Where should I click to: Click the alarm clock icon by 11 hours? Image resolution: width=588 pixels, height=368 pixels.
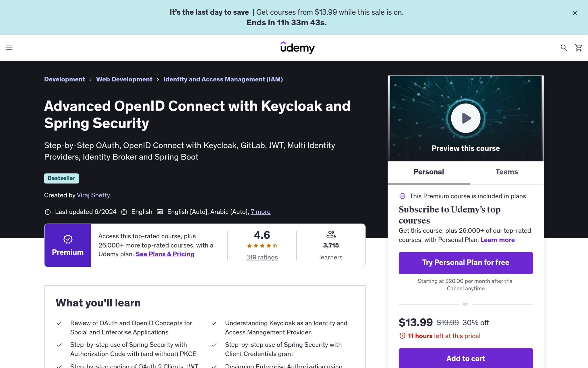(402, 336)
